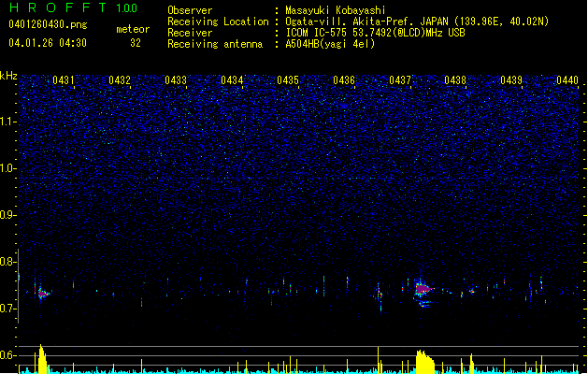
Task: Click the Receiving Location label
Action: click(x=218, y=22)
